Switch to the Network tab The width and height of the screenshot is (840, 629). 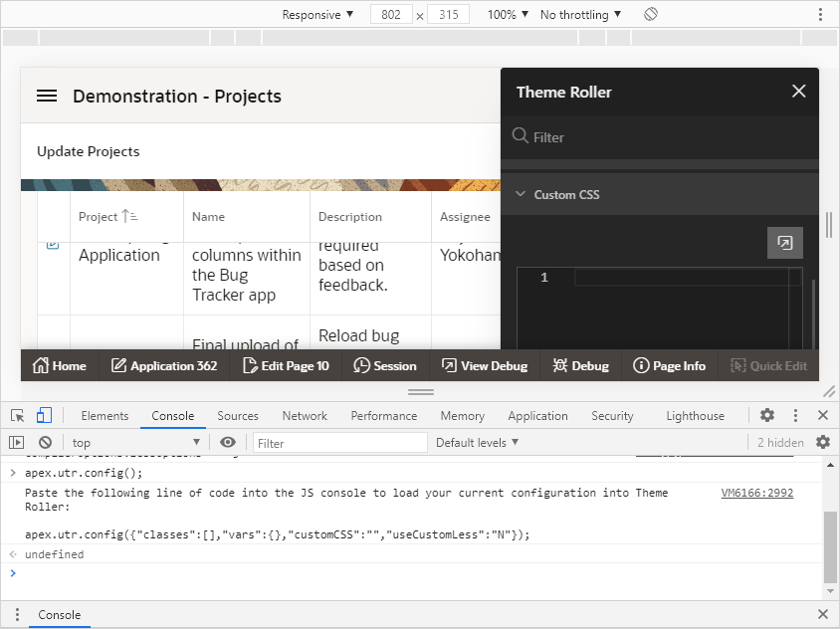tap(305, 416)
